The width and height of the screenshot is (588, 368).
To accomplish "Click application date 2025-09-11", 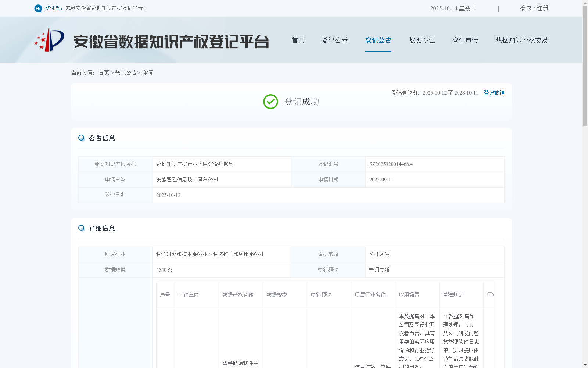I will (381, 180).
